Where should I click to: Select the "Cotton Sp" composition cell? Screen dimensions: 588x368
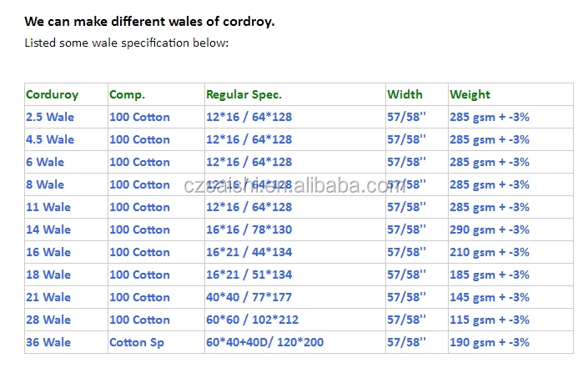coord(137,342)
